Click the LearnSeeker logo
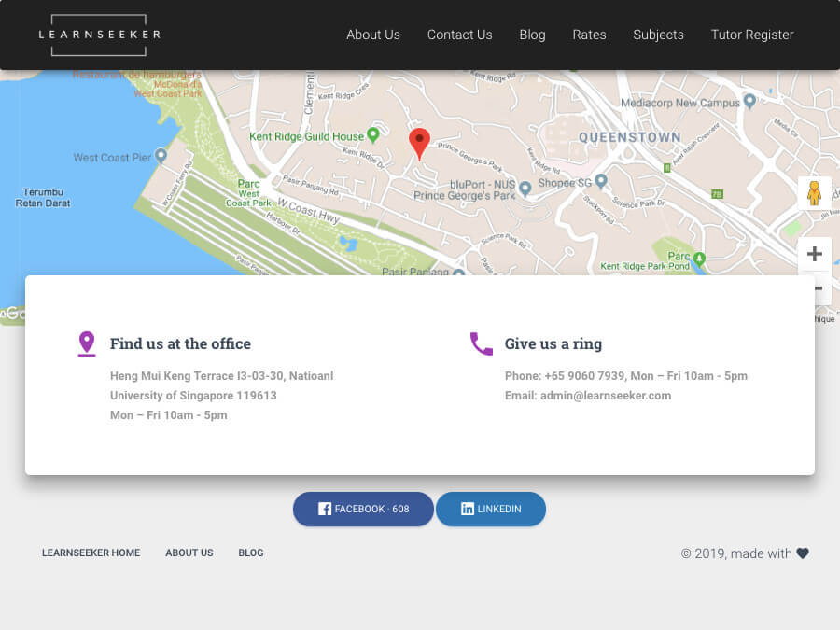 click(x=99, y=35)
